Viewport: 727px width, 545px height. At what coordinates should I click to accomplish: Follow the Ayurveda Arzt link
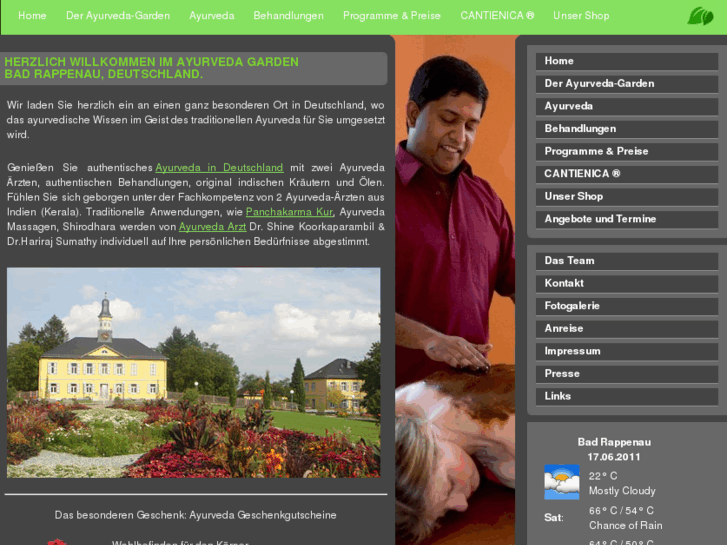pos(212,227)
